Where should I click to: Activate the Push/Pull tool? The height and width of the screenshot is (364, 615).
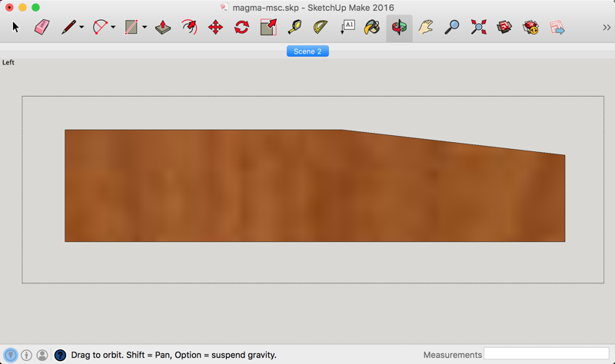[163, 28]
